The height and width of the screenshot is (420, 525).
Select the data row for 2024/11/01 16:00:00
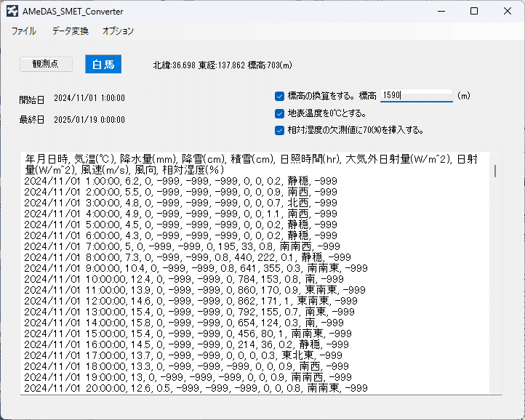pyautogui.click(x=186, y=344)
